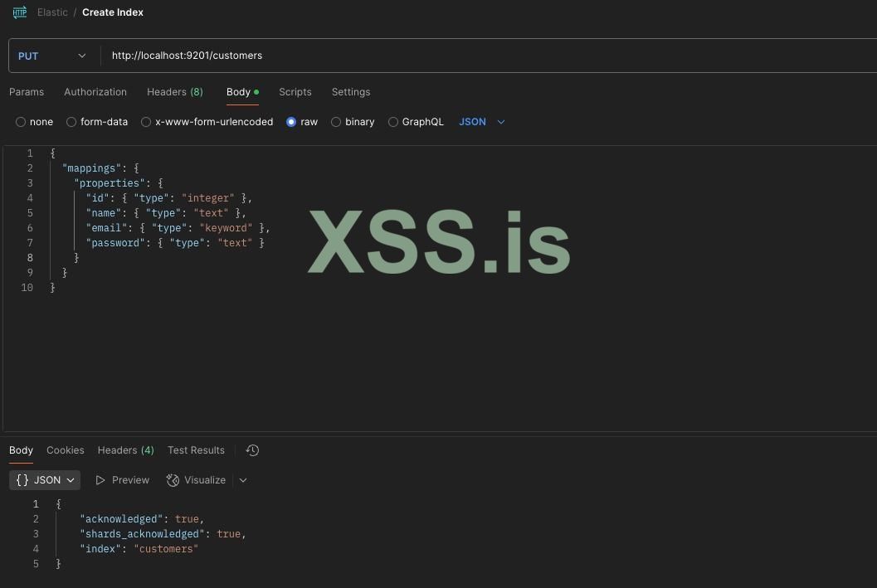This screenshot has width=877, height=588.
Task: Click the "acknowledged": true response line
Action: (142, 518)
